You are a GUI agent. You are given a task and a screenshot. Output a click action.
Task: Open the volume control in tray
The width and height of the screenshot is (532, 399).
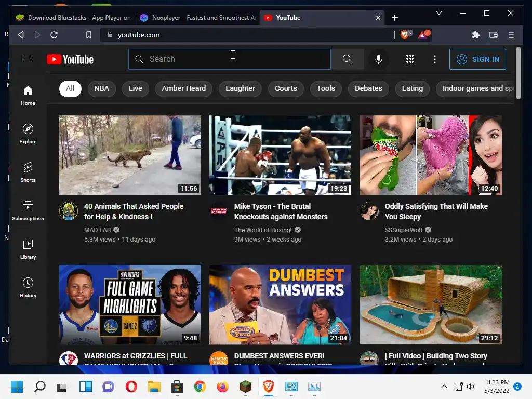471,387
